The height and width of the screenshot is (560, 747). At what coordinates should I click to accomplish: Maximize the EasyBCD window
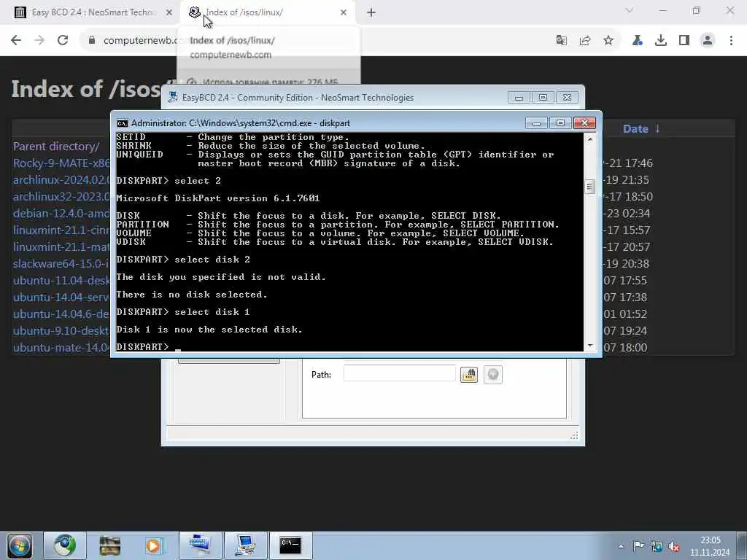(543, 98)
